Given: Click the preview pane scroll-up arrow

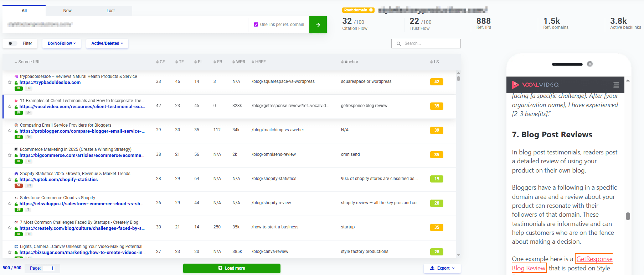Looking at the screenshot, I should (x=628, y=80).
